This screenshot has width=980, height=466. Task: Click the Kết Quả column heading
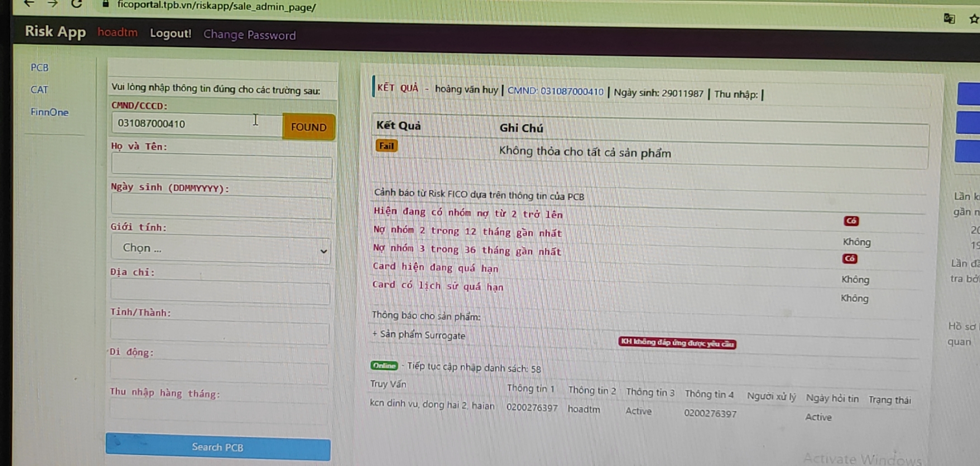pos(399,126)
